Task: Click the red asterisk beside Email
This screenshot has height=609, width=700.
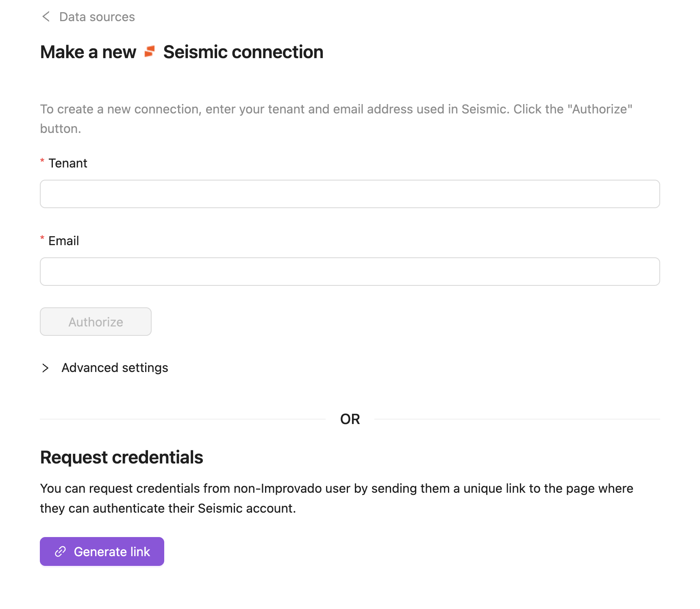Action: tap(42, 238)
